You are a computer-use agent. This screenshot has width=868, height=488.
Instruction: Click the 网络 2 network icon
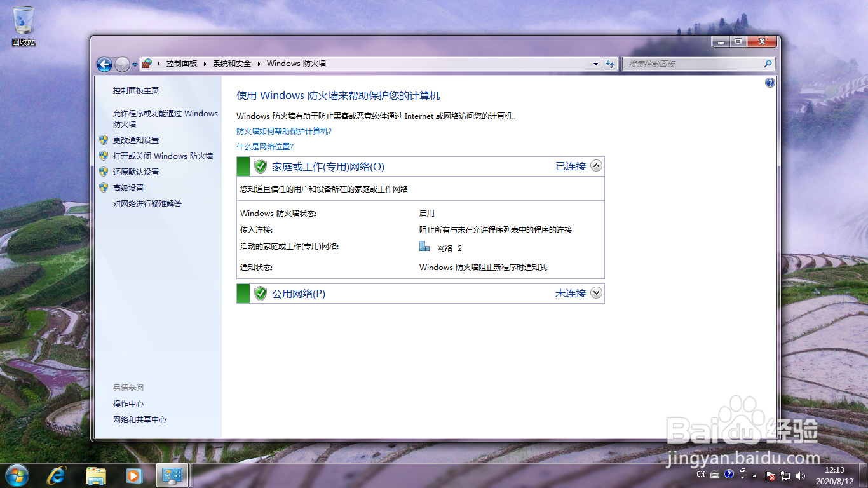(424, 247)
